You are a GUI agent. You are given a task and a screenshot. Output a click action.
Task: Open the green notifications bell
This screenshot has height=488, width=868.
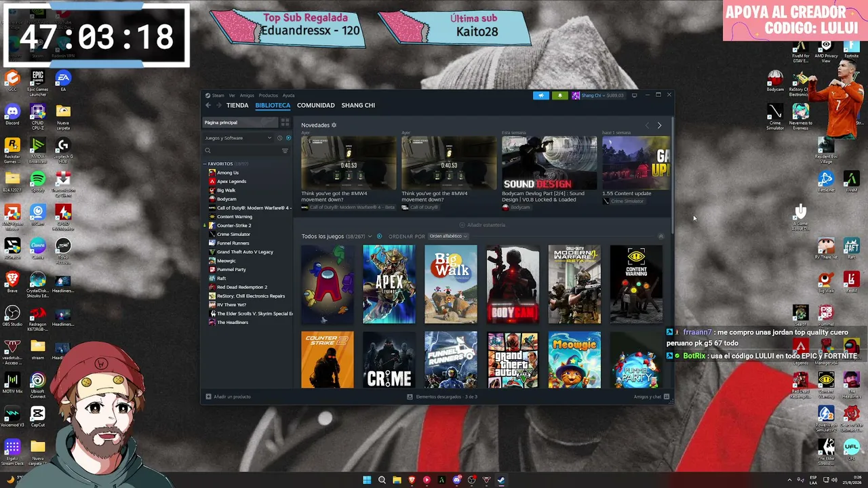click(x=559, y=96)
